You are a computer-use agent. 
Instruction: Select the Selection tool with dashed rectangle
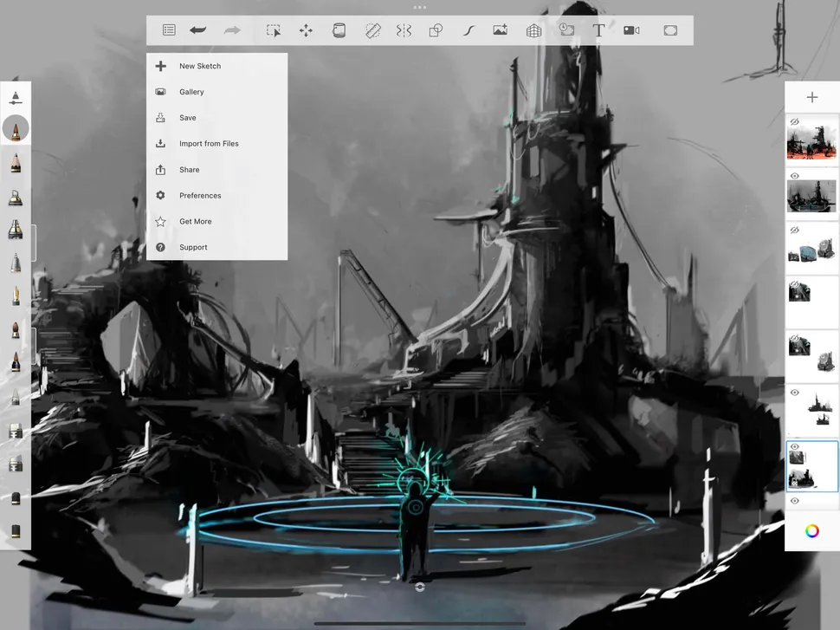pyautogui.click(x=274, y=30)
